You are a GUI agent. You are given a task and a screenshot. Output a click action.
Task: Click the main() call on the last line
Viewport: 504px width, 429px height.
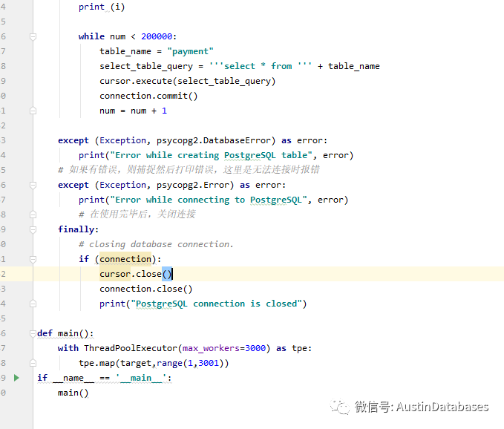coord(73,393)
